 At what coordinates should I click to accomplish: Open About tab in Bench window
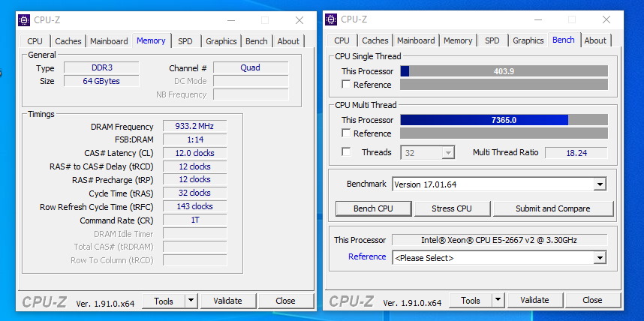pos(595,40)
